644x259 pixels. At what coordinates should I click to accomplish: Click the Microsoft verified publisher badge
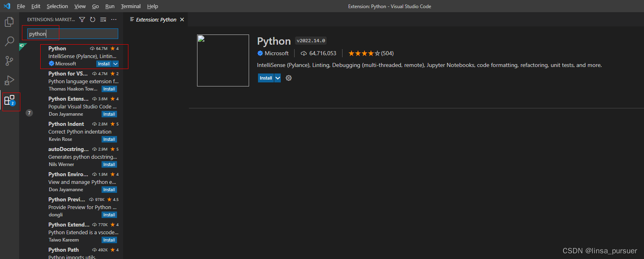pos(260,53)
